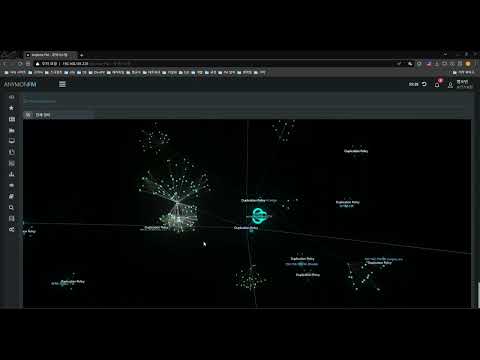This screenshot has width=480, height=360.
Task: Select the large cyan highlighted node
Action: [x=259, y=216]
